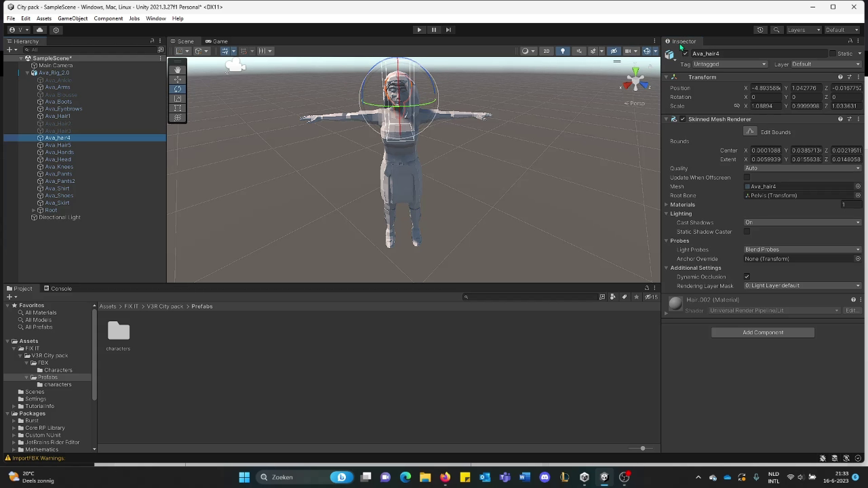This screenshot has height=488, width=868.
Task: Switch to the Console tab
Action: tap(58, 289)
